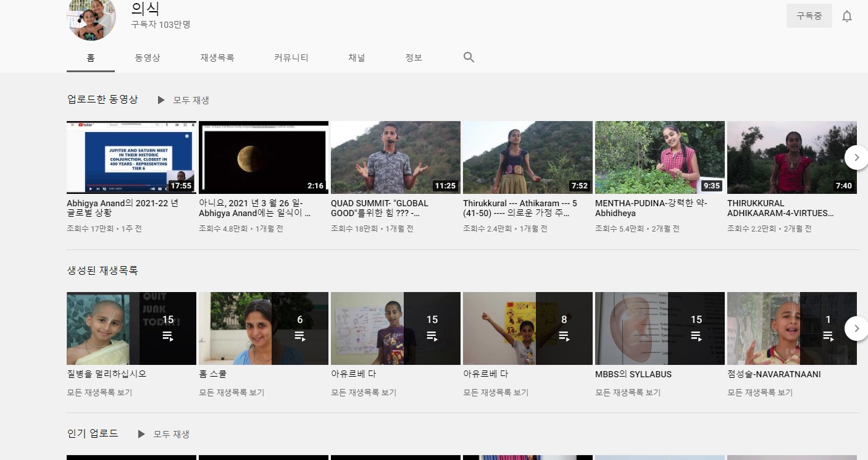Image resolution: width=868 pixels, height=460 pixels.
Task: Click 조회수 18만회 • 1개월 전 text
Action: (x=372, y=228)
